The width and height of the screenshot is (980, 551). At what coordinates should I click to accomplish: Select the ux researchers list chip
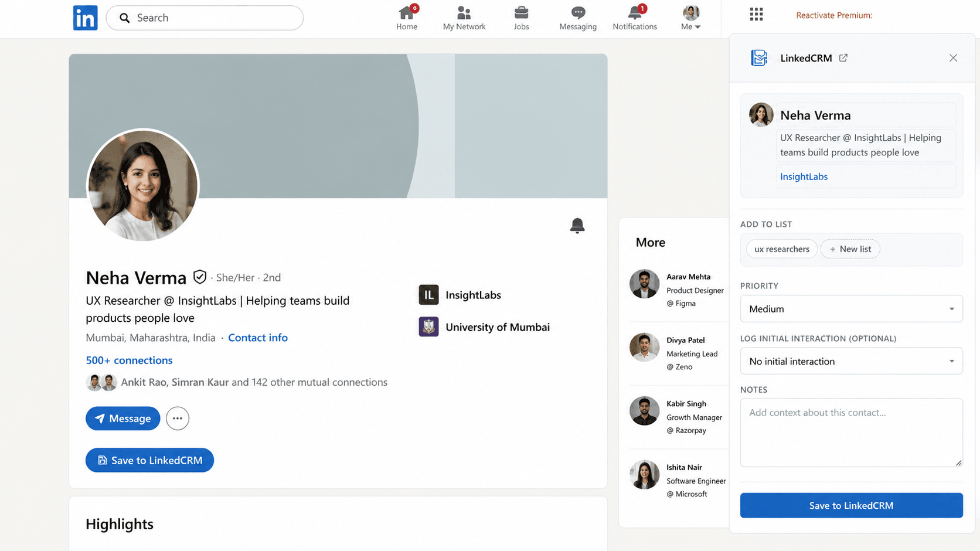pos(782,249)
